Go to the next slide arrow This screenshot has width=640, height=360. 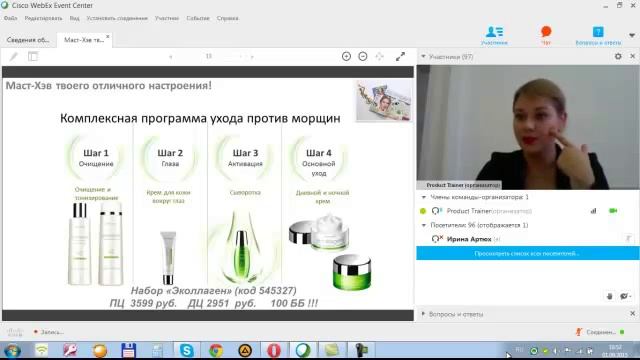pyautogui.click(x=252, y=57)
